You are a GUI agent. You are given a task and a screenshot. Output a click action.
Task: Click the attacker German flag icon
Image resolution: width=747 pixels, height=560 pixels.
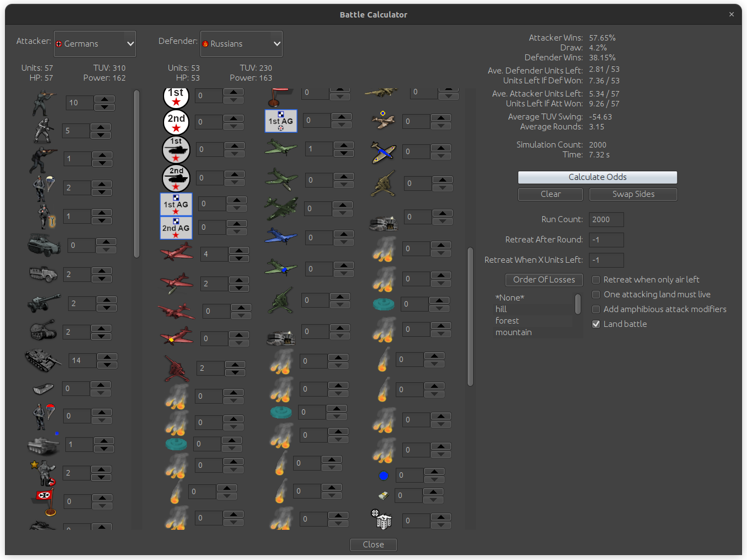point(45,502)
